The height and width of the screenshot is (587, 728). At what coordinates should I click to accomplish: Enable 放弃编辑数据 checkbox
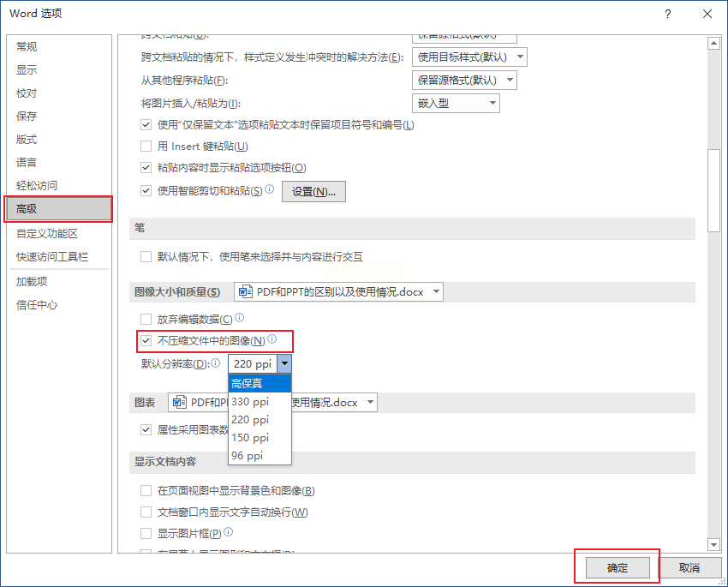[146, 319]
